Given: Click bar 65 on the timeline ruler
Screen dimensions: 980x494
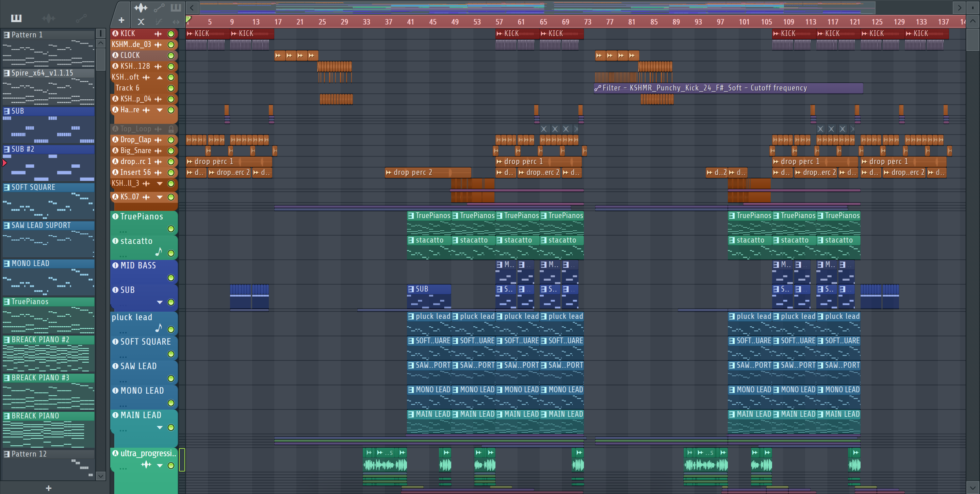Looking at the screenshot, I should (543, 22).
